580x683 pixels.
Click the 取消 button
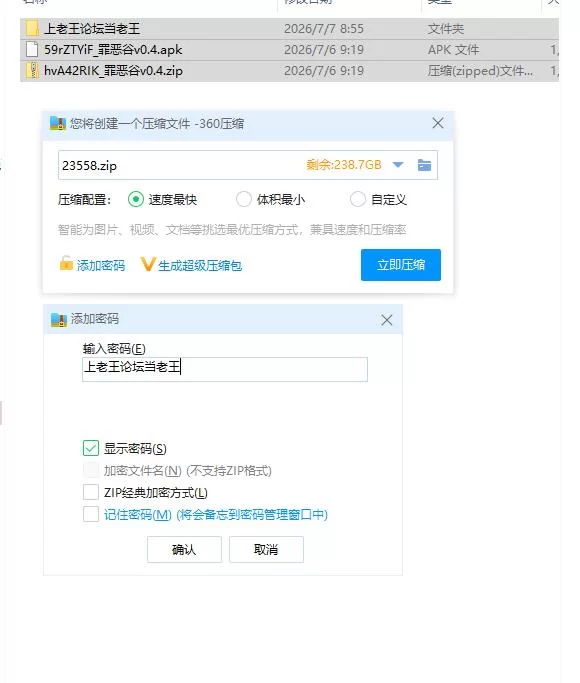click(x=266, y=550)
